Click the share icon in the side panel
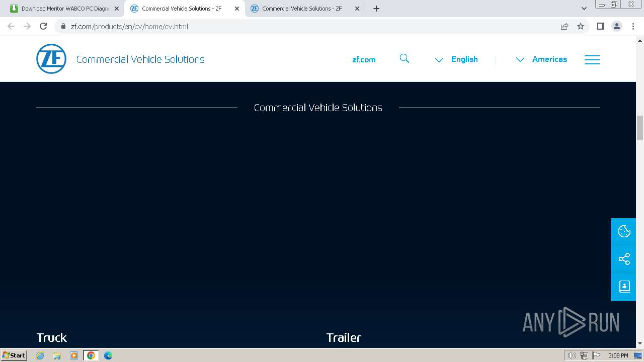Screen dimensions: 644x362 pyautogui.click(x=624, y=259)
